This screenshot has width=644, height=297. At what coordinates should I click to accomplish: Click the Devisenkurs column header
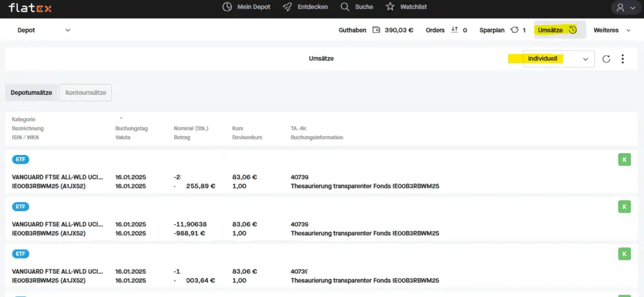click(x=247, y=138)
